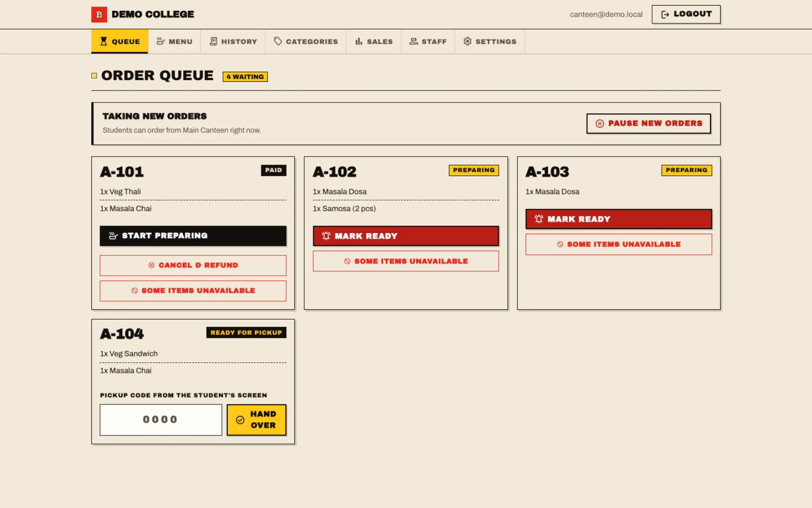Screen dimensions: 812x508
Task: Click the red B college logo
Action: (99, 14)
